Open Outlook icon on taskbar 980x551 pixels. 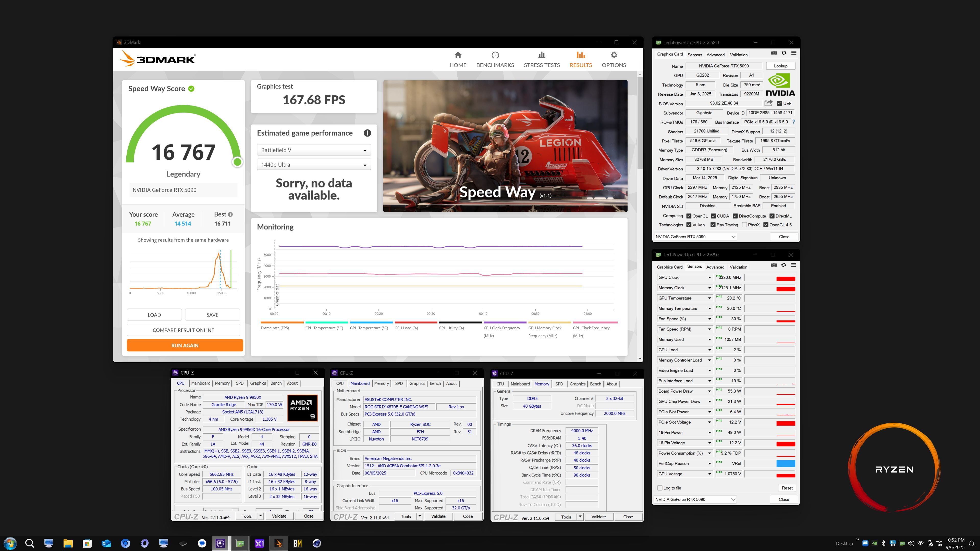click(106, 543)
